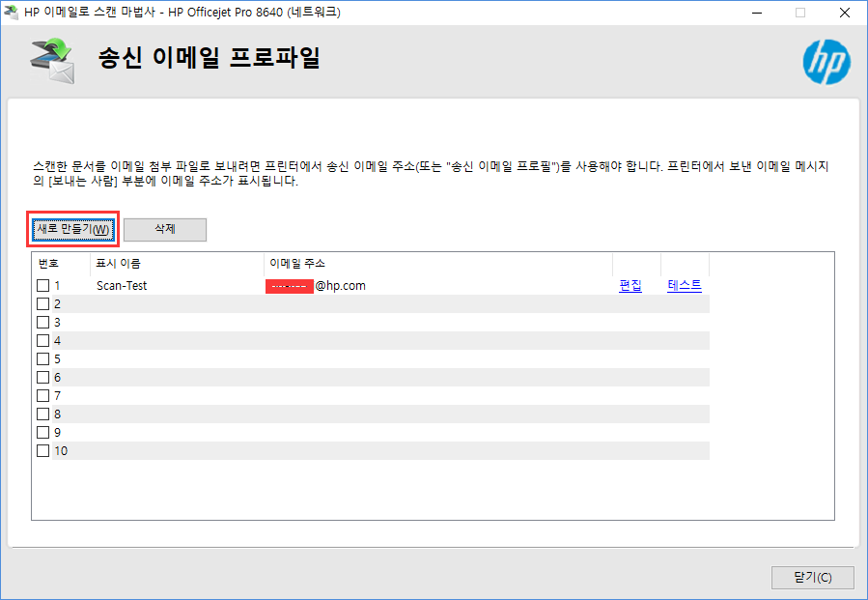868x600 pixels.
Task: Check the box for row 10
Action: click(x=42, y=450)
